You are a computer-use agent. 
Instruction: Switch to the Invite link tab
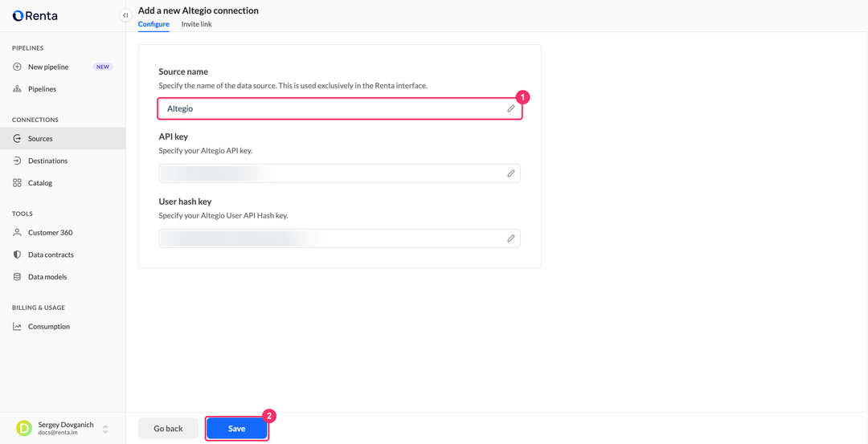(x=197, y=24)
